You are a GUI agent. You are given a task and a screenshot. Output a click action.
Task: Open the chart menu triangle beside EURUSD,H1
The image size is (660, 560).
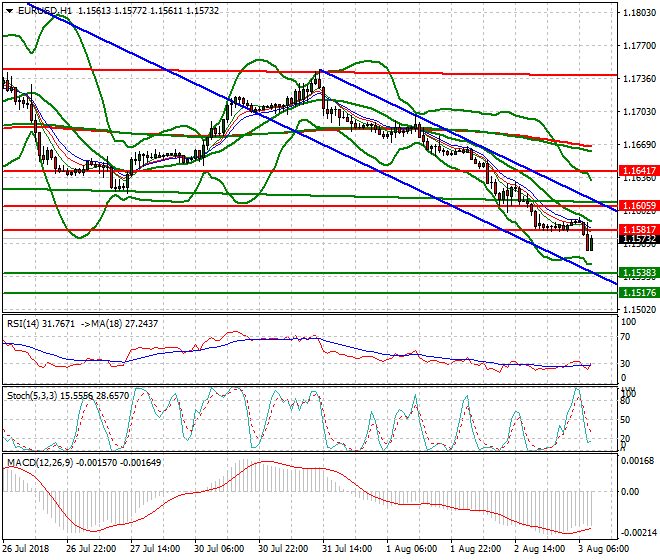8,10
